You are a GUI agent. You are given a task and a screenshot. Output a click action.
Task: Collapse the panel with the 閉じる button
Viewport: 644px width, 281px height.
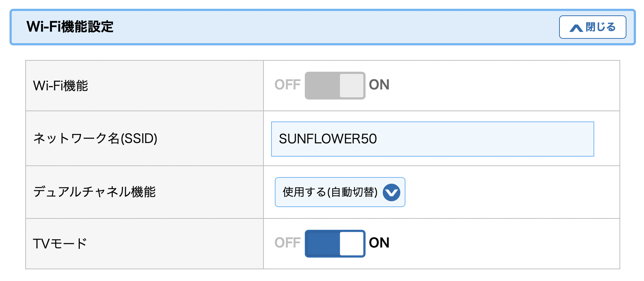[592, 27]
